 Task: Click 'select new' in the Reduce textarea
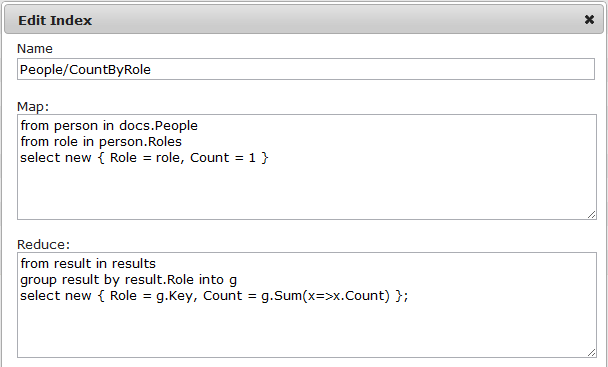(x=55, y=296)
